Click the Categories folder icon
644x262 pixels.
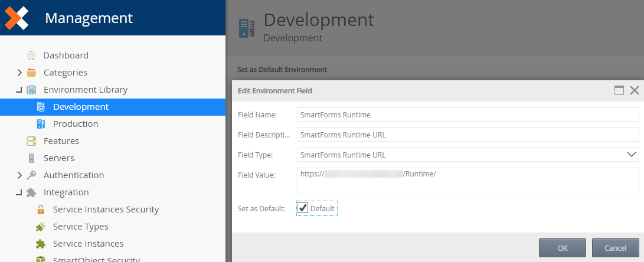(31, 73)
